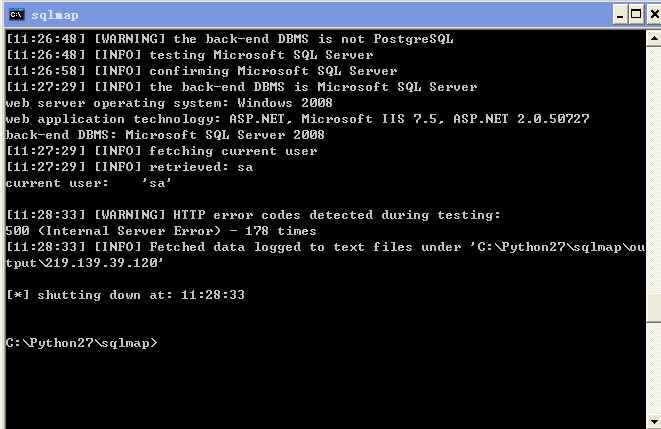The image size is (661, 429).
Task: Open the cmd icon system menu
Action: click(17, 15)
